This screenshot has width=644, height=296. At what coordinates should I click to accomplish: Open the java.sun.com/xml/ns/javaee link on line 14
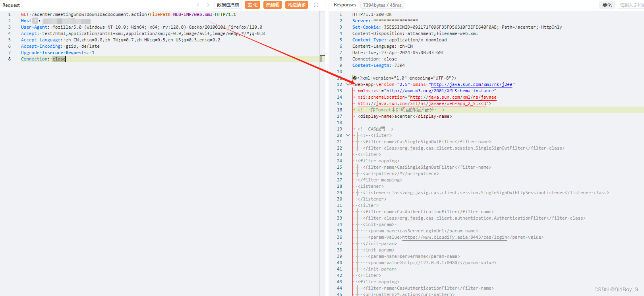point(453,97)
